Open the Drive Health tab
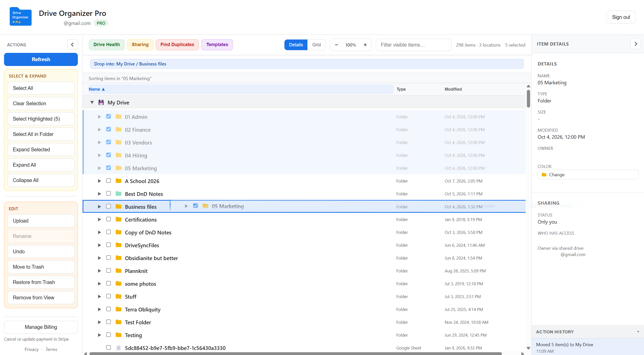 click(x=107, y=45)
